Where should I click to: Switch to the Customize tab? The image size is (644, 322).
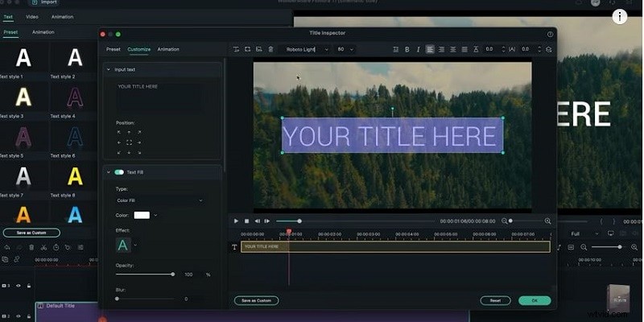[138, 49]
